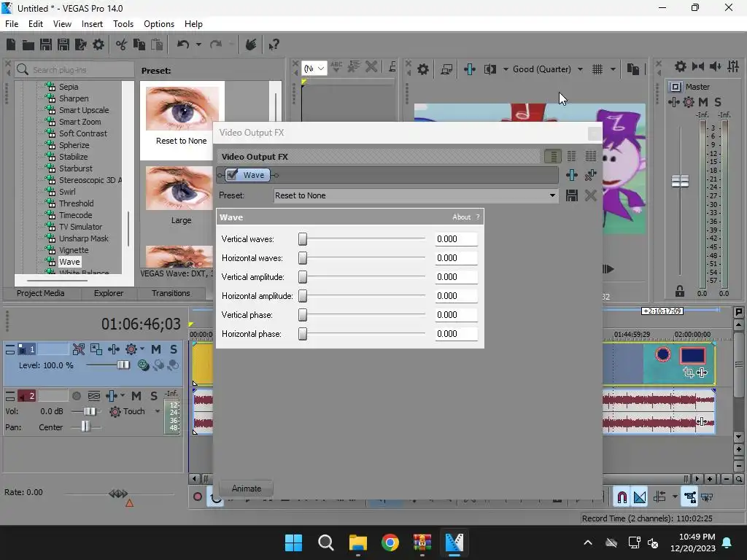Viewport: 747px width, 560px height.
Task: Open the Insert menu
Action: (x=92, y=24)
